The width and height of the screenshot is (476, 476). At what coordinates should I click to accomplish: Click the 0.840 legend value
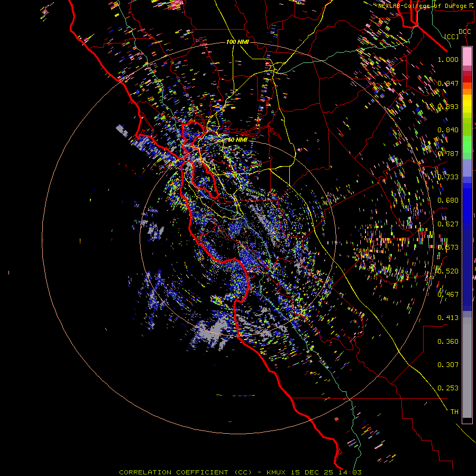(x=448, y=130)
